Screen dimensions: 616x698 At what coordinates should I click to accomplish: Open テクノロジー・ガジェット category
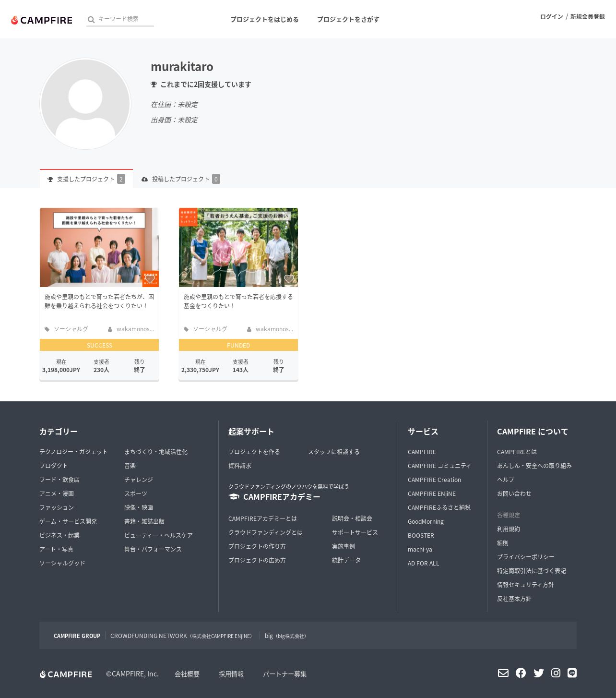click(x=73, y=452)
